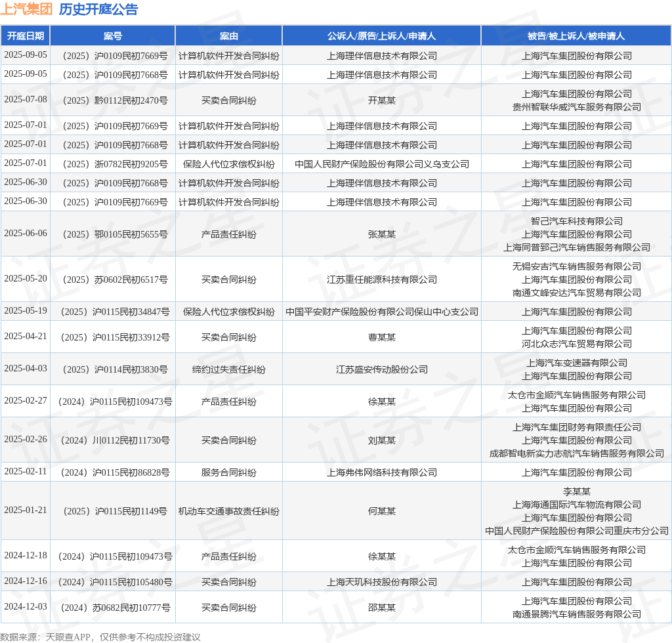Click defendant 贵州智联华威汽车服务有限公司
This screenshot has width=672, height=643.
click(576, 107)
